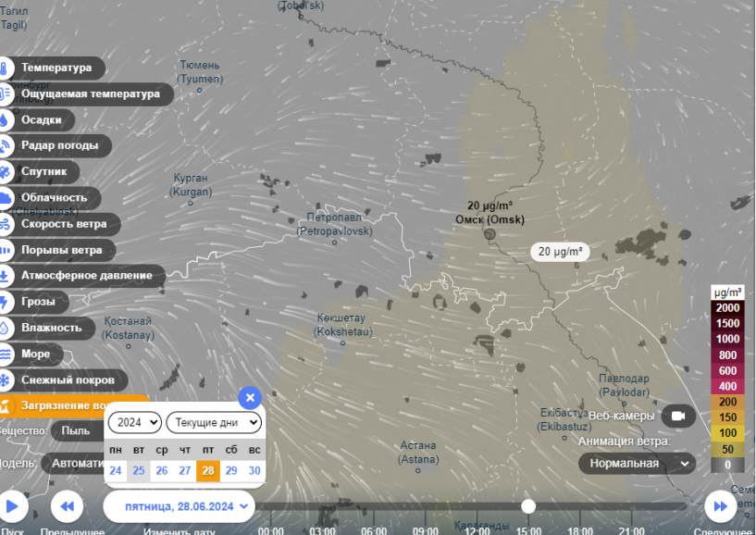
Task: Select day 26 in the calendar
Action: click(x=162, y=471)
